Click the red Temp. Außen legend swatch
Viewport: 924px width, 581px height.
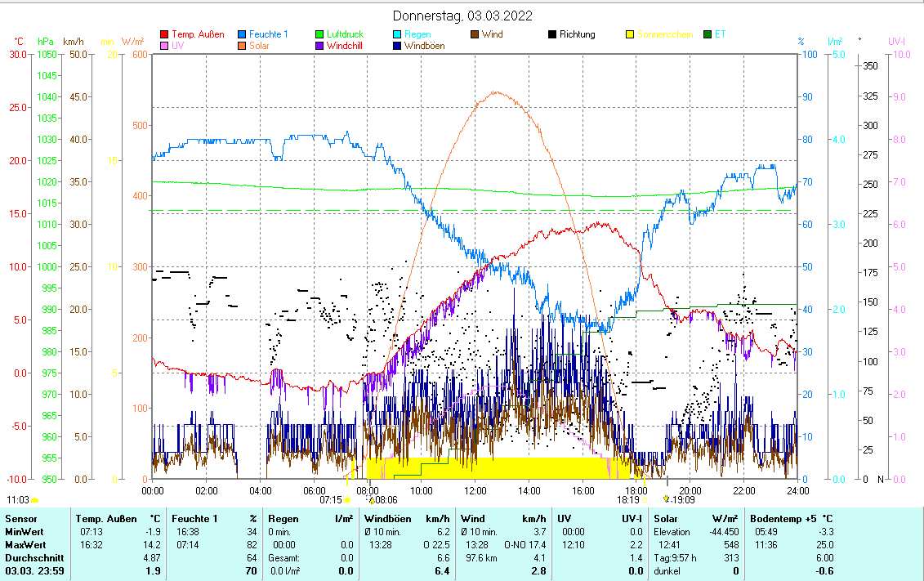point(164,35)
